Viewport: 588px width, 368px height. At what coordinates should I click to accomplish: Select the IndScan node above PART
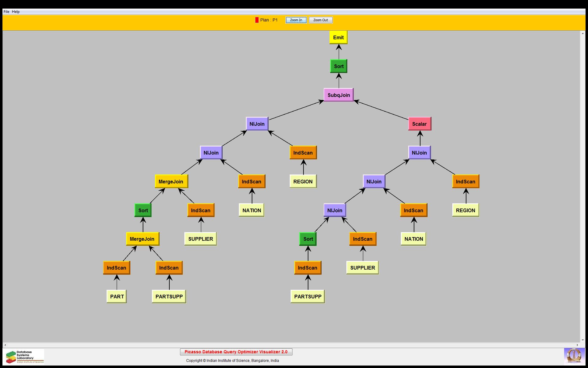[x=116, y=268]
